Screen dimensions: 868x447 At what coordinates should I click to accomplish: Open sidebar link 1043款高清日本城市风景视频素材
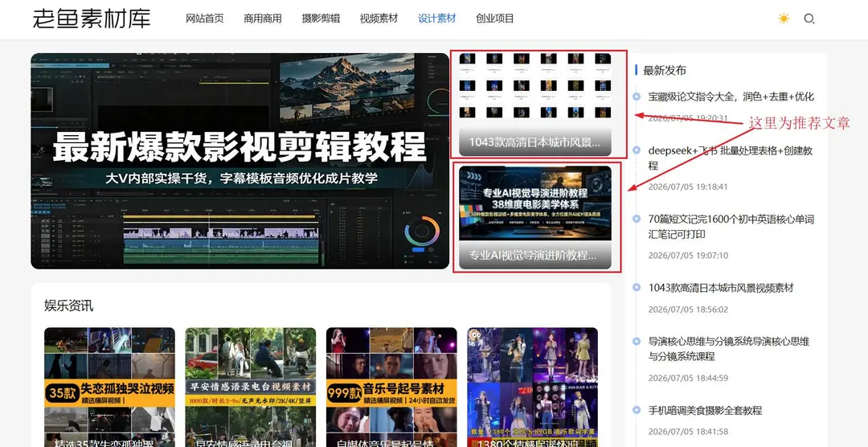click(x=721, y=288)
